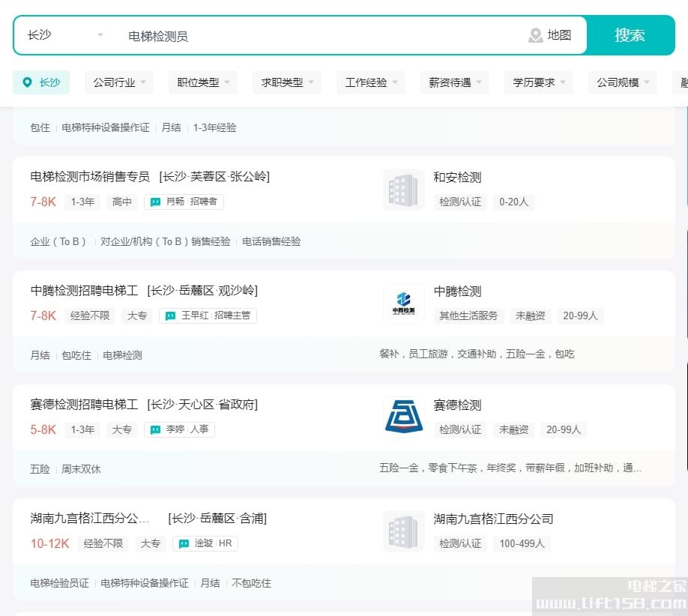Click 1-3年经验 tag in top card
The width and height of the screenshot is (688, 616).
[214, 127]
